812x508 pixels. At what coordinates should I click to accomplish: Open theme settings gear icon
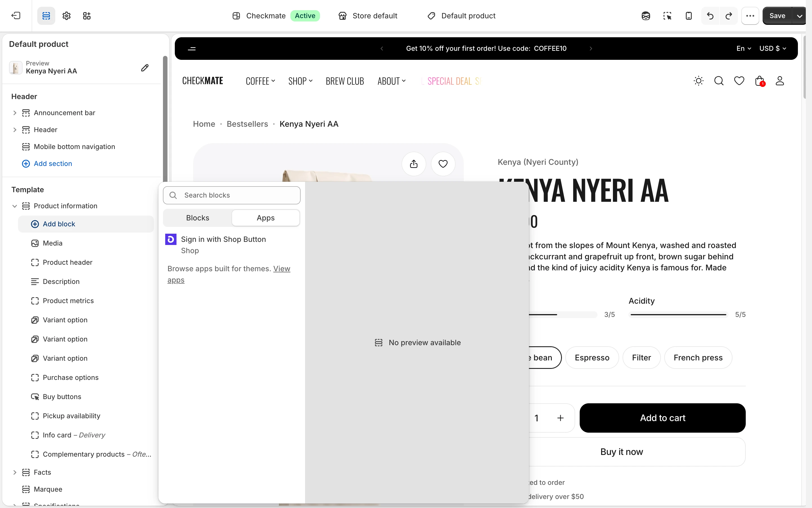point(67,16)
